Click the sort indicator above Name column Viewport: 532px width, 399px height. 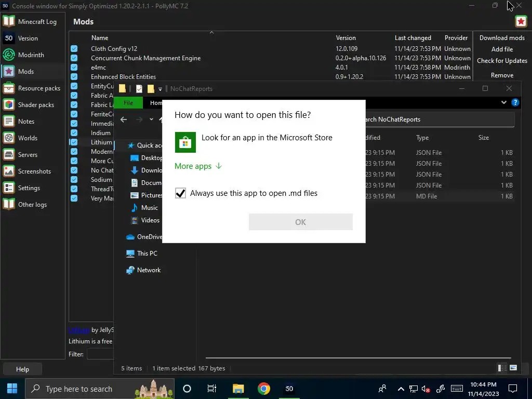tap(211, 33)
